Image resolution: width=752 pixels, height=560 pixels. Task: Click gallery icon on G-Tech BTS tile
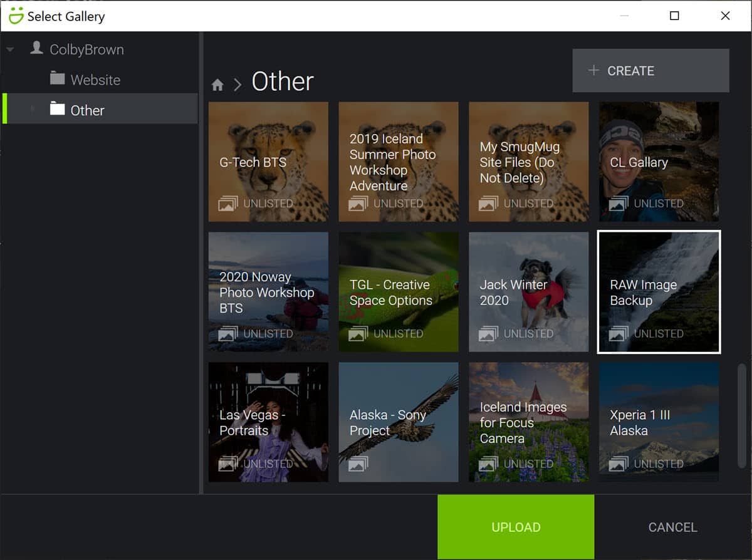(228, 204)
